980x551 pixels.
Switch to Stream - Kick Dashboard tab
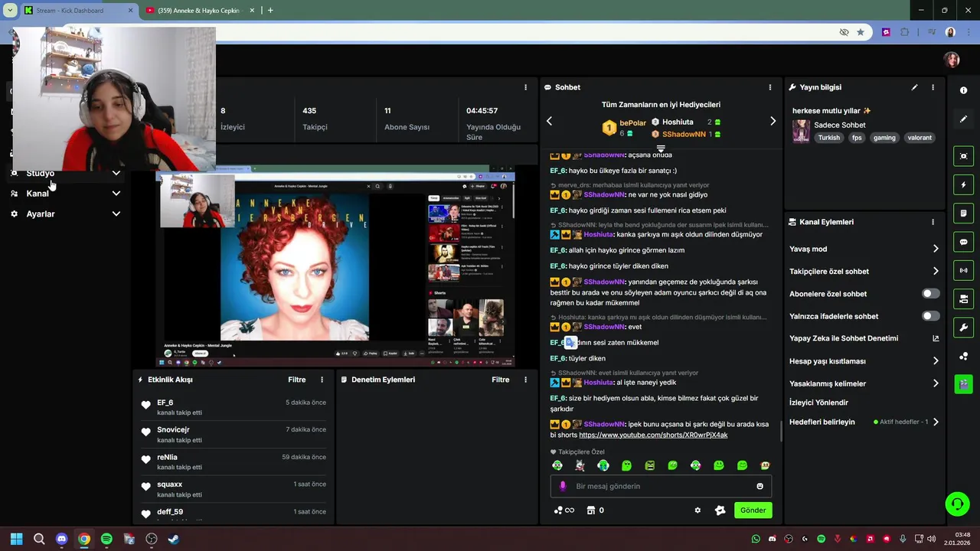77,11
